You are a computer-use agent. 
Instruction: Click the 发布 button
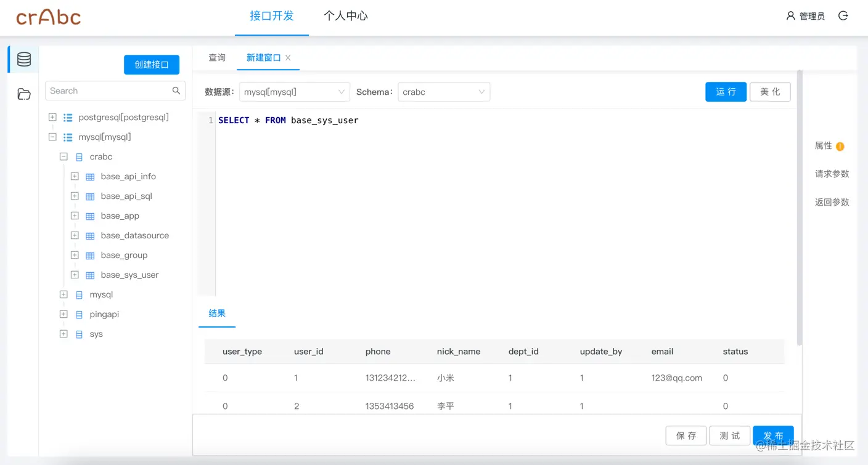pos(773,435)
